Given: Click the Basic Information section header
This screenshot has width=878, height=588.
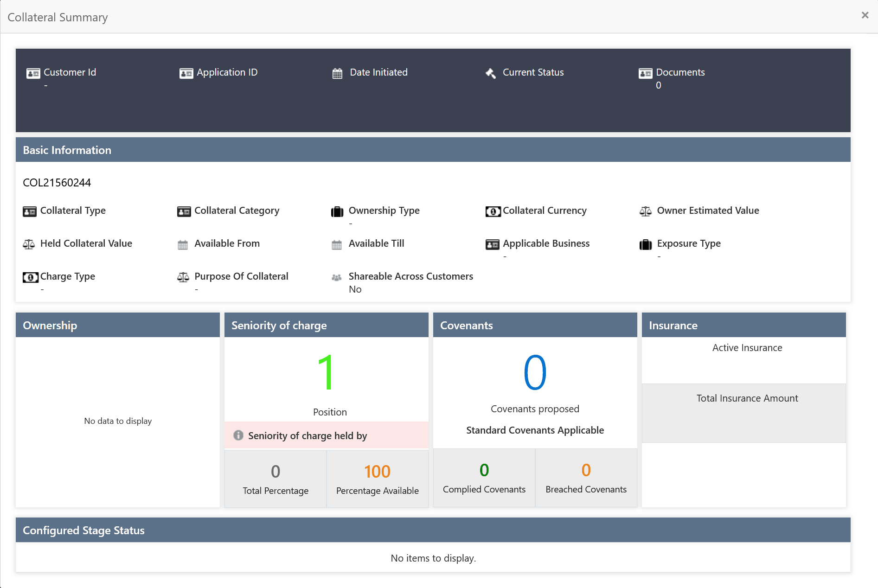Looking at the screenshot, I should [x=433, y=150].
